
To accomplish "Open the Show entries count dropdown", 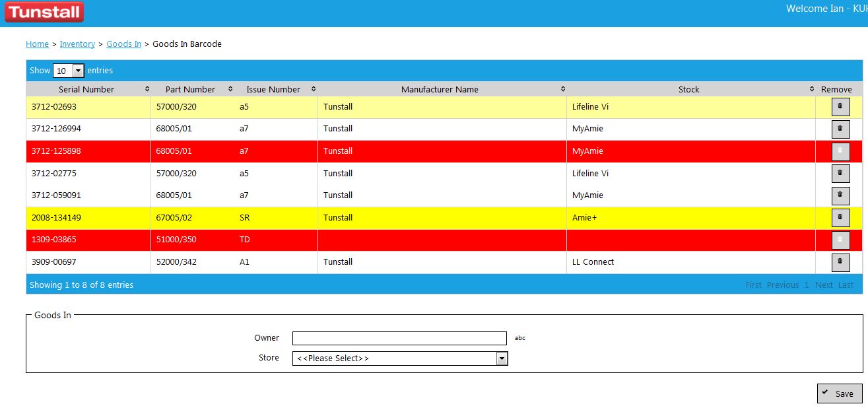I will 69,71.
